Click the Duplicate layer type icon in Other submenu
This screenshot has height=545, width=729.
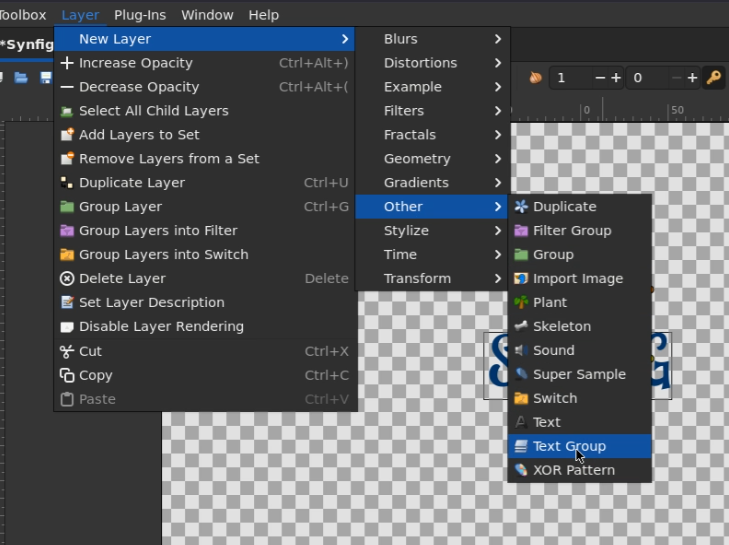[x=521, y=206]
